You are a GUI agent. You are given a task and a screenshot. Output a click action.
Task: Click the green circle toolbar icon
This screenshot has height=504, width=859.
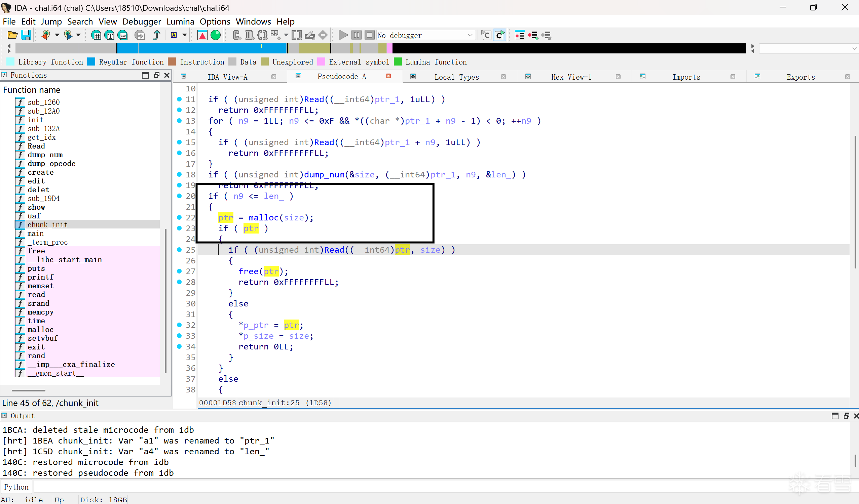click(x=216, y=35)
